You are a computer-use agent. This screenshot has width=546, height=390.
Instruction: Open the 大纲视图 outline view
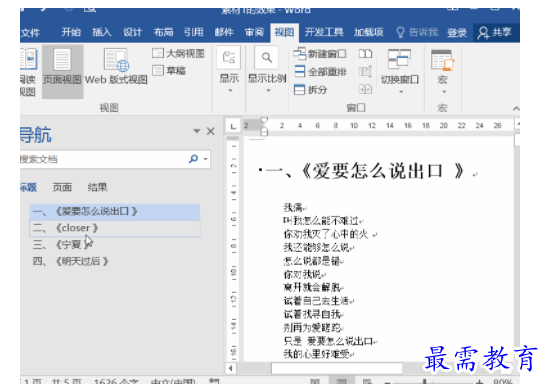178,54
